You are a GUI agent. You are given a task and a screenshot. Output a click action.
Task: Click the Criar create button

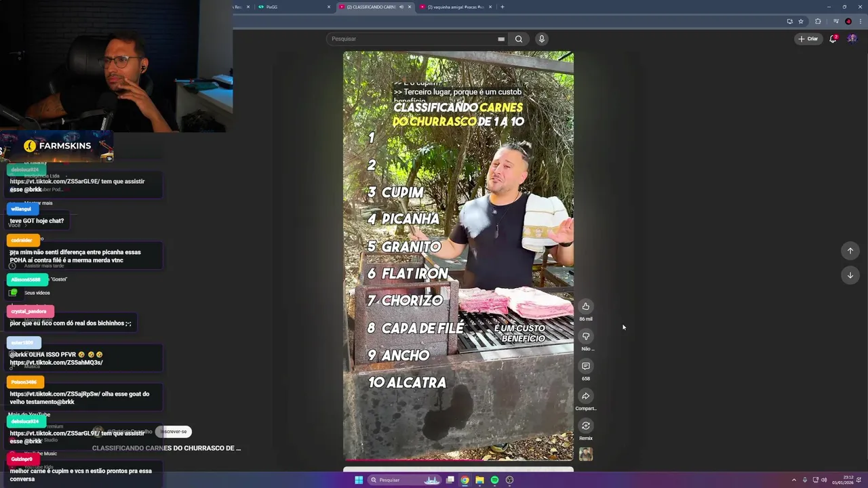tap(808, 39)
